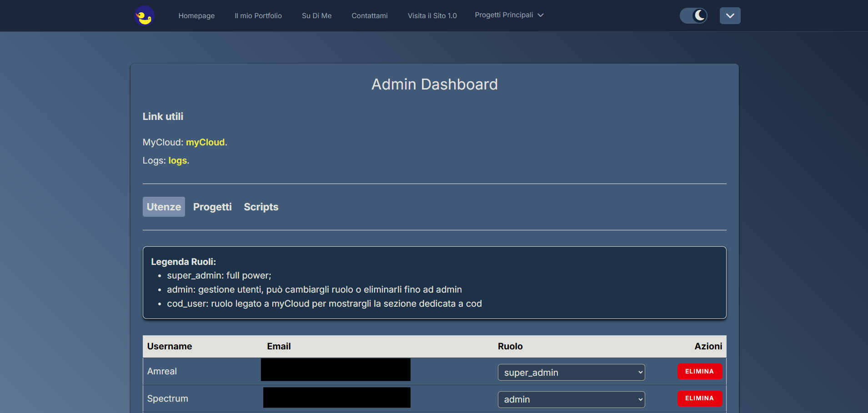Switch to the Progetti tab
Image resolution: width=868 pixels, height=413 pixels.
click(212, 207)
